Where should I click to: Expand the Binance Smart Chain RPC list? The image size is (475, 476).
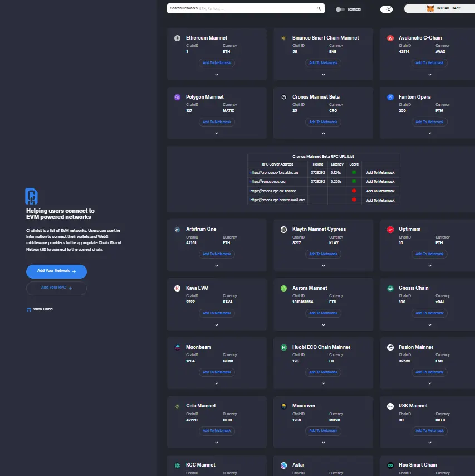(324, 75)
